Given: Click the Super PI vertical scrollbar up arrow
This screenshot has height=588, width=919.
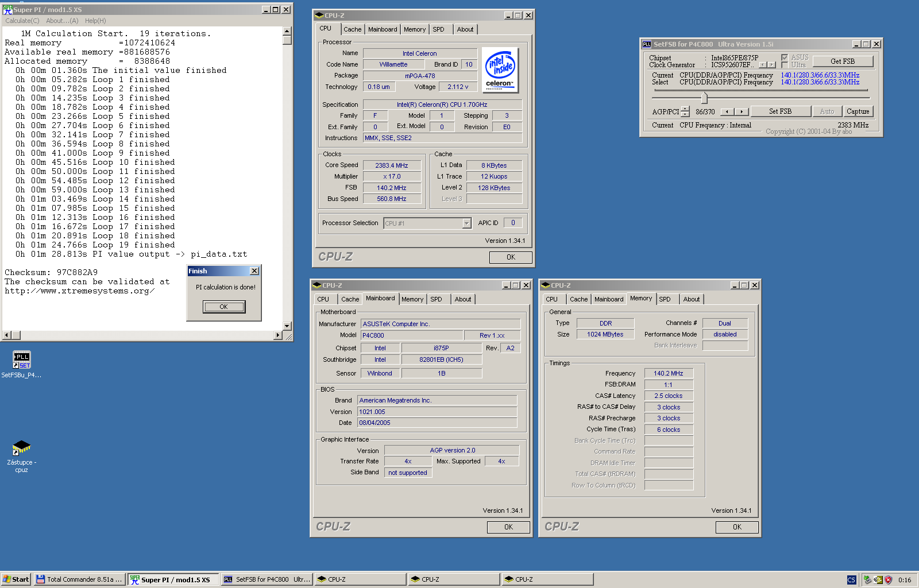Looking at the screenshot, I should (x=287, y=32).
